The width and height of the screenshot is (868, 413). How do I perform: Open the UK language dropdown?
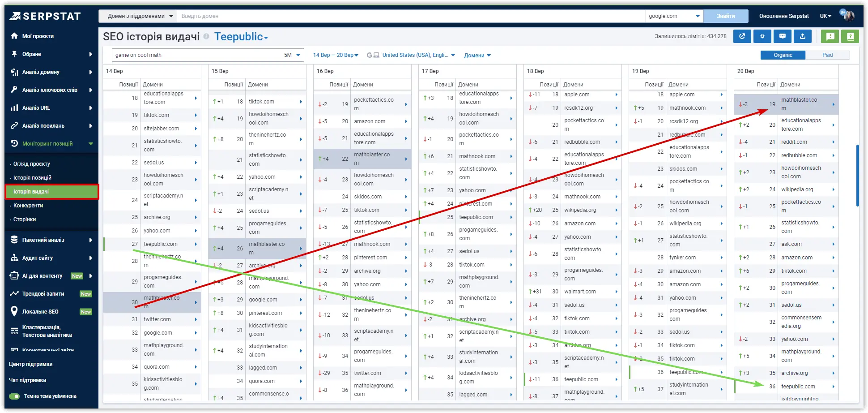pyautogui.click(x=825, y=16)
